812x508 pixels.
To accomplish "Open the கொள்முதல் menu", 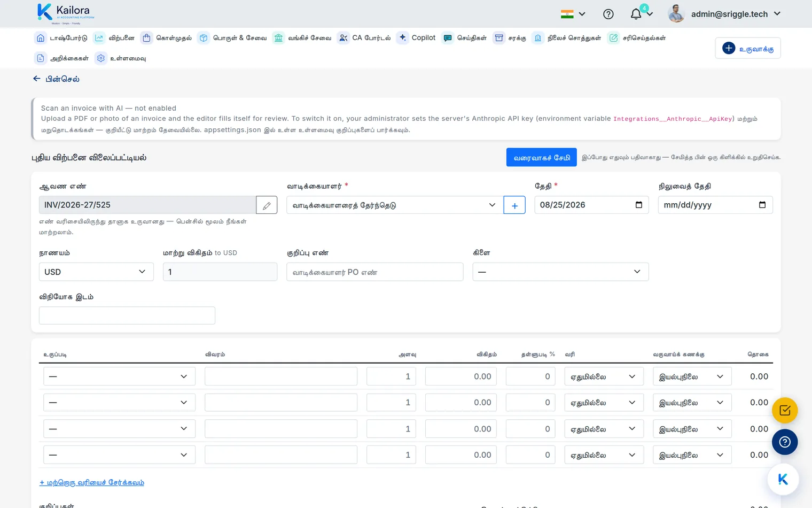I will point(166,38).
